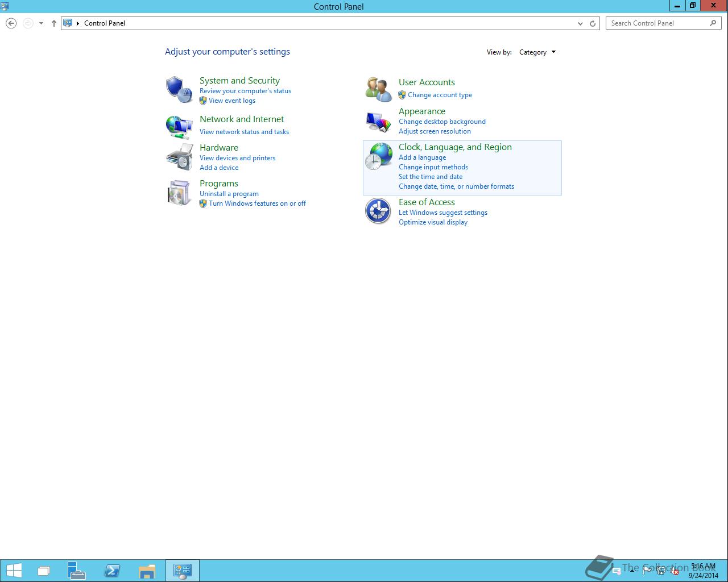Open the Appearance category heading

[422, 111]
